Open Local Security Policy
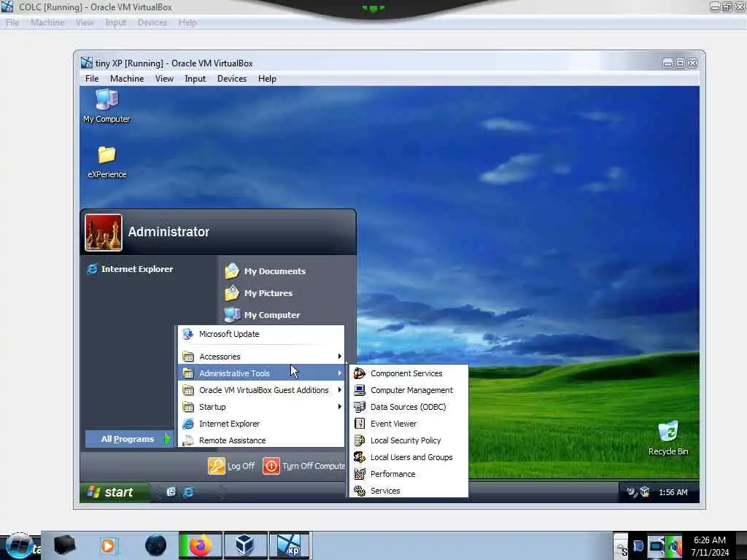 pyautogui.click(x=409, y=440)
